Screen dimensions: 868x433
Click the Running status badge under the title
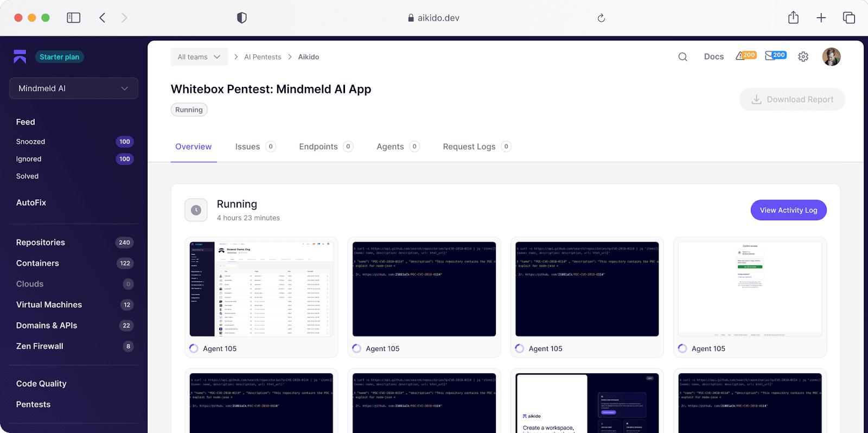(189, 110)
